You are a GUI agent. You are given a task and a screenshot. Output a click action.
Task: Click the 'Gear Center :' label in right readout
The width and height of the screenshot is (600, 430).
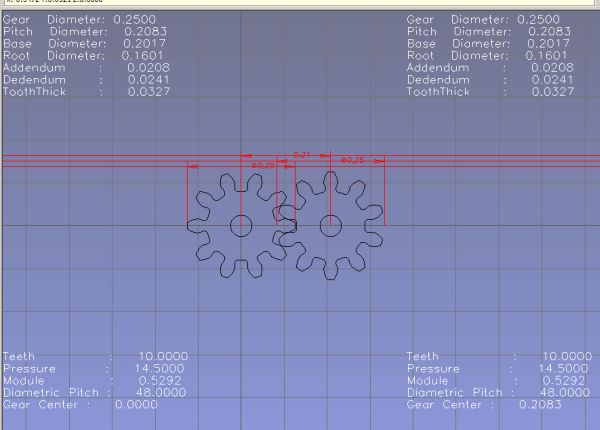451,405
